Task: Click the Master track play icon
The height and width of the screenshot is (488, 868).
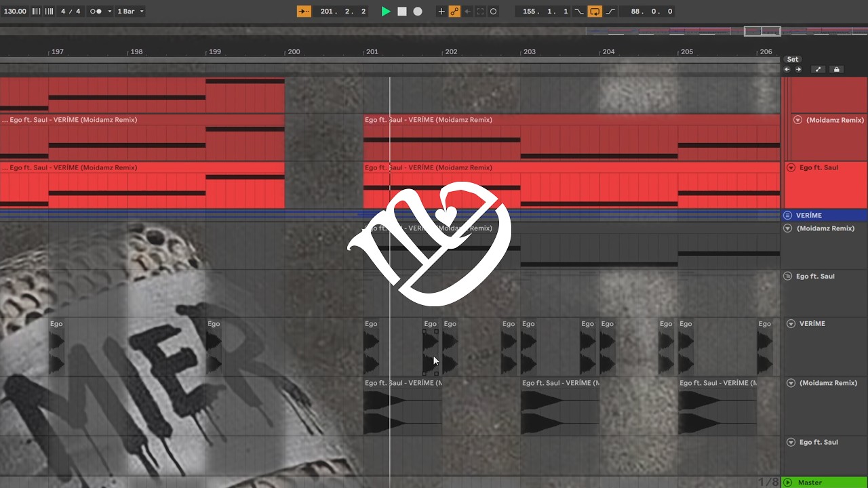Action: (787, 483)
